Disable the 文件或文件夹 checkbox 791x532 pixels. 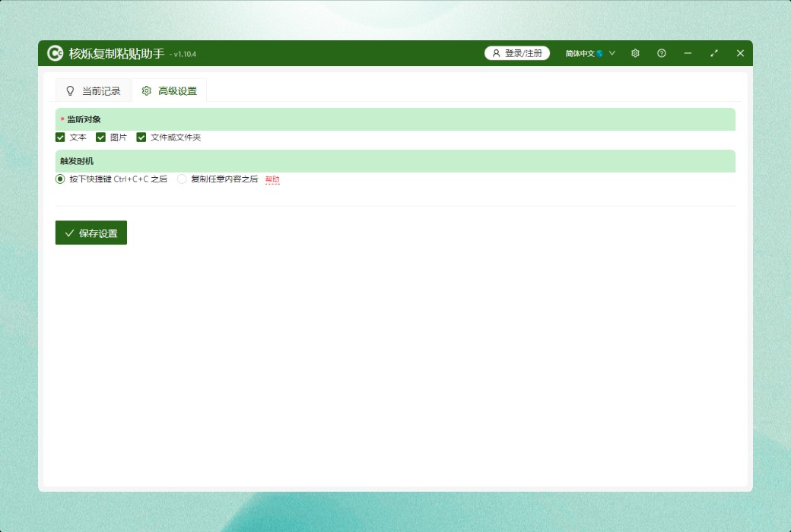[x=141, y=138]
